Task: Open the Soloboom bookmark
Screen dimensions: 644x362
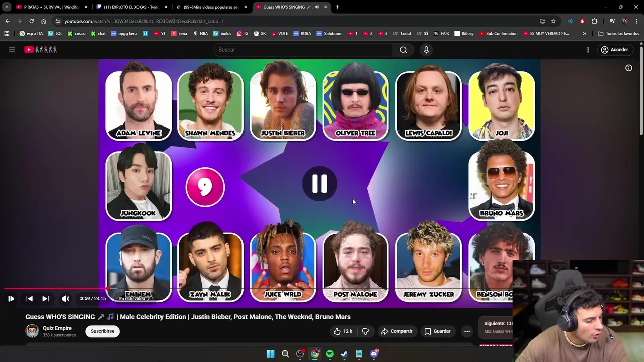Action: (330, 34)
